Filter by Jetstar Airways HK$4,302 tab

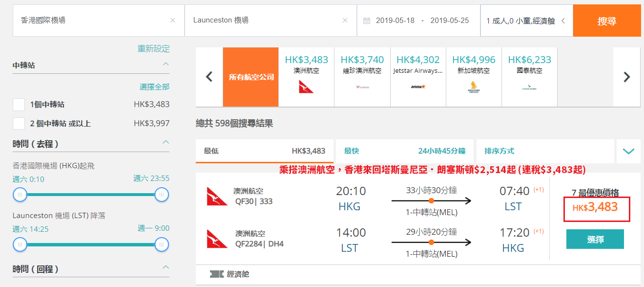pyautogui.click(x=418, y=77)
